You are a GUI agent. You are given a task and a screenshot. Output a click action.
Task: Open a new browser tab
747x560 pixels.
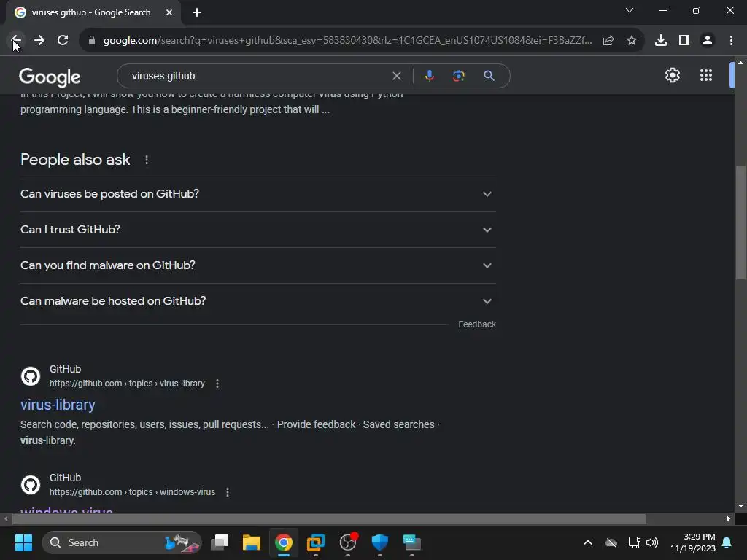click(197, 12)
